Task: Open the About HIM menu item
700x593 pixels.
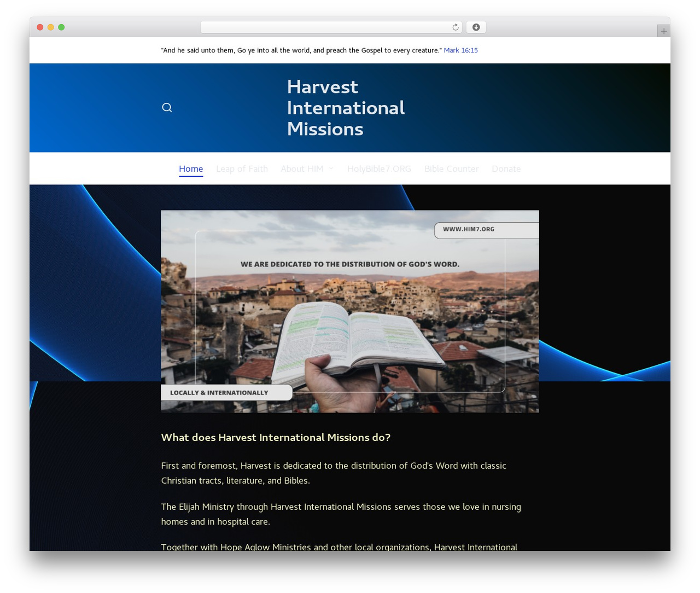Action: pos(302,169)
